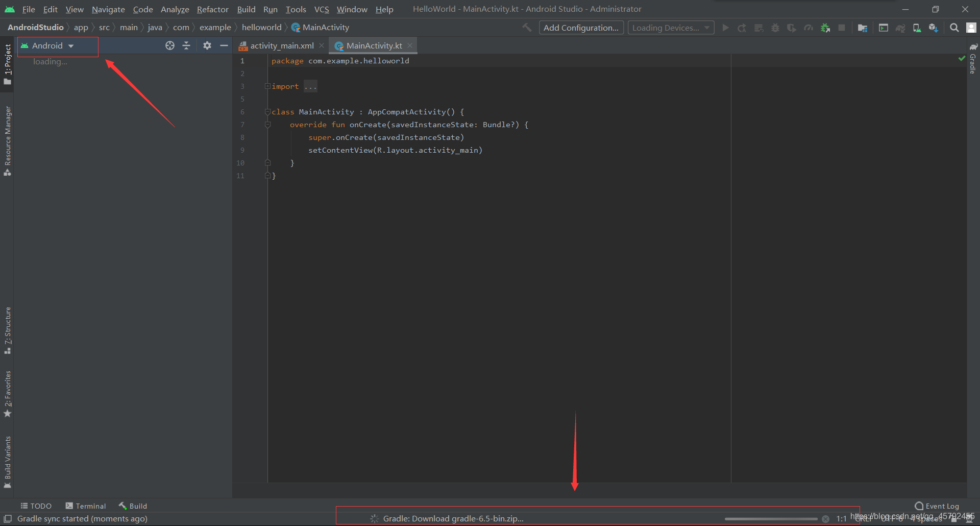Image resolution: width=980 pixels, height=526 pixels.
Task: Click the Add Configuration... button
Action: [581, 28]
